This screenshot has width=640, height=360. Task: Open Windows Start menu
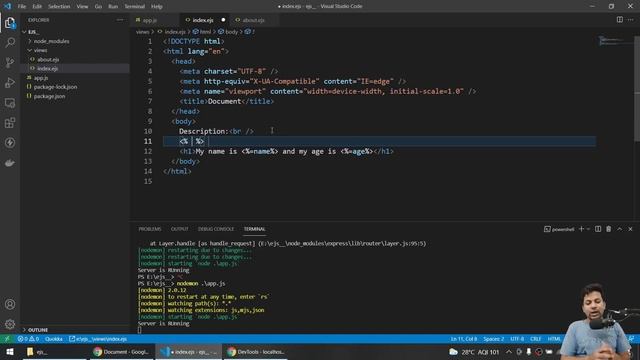pos(10,352)
